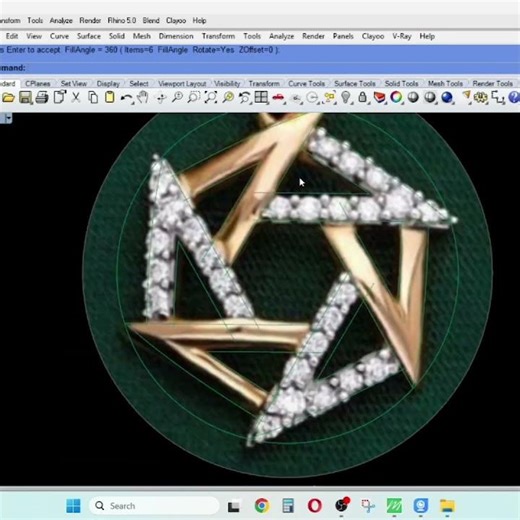Switch to the Surface Tools tab
Image resolution: width=520 pixels, height=520 pixels.
point(355,83)
